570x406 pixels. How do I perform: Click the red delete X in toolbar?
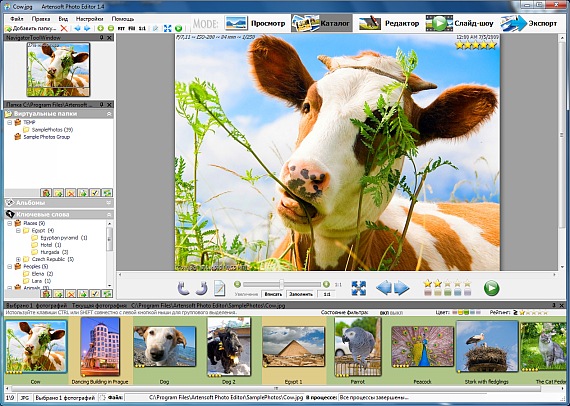click(x=64, y=28)
